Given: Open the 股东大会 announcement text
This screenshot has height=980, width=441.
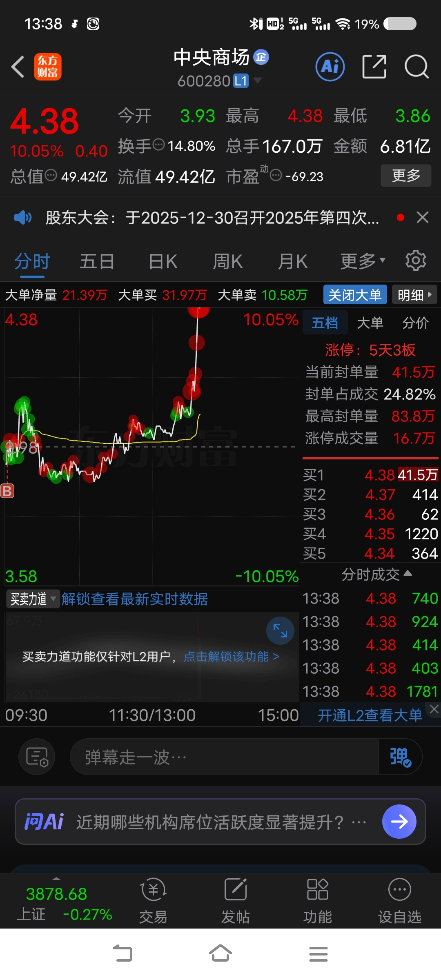Looking at the screenshot, I should click(212, 218).
